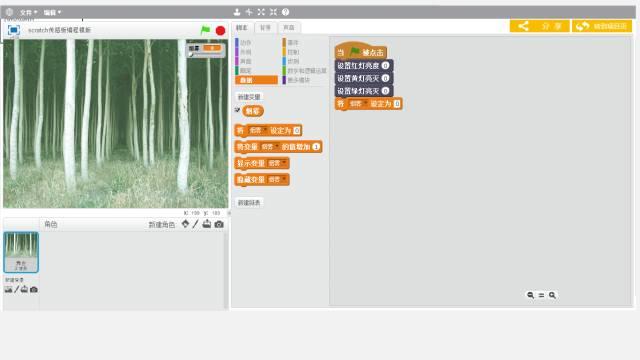Select the shrink sprite tool
This screenshot has width=640, height=360.
pos(273,12)
